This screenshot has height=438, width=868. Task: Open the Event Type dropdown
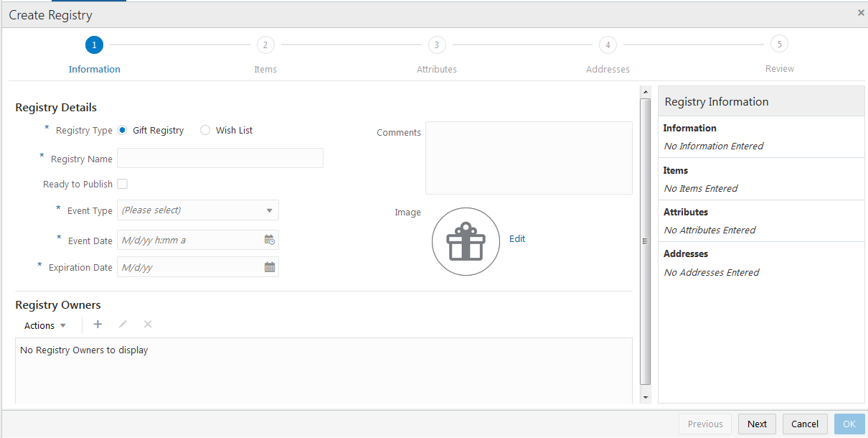[x=198, y=210]
